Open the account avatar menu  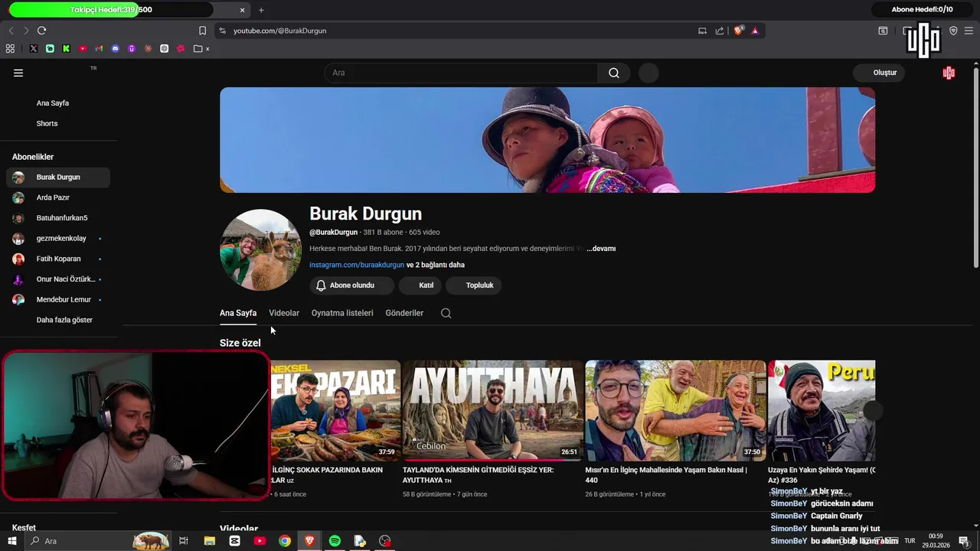coord(949,73)
